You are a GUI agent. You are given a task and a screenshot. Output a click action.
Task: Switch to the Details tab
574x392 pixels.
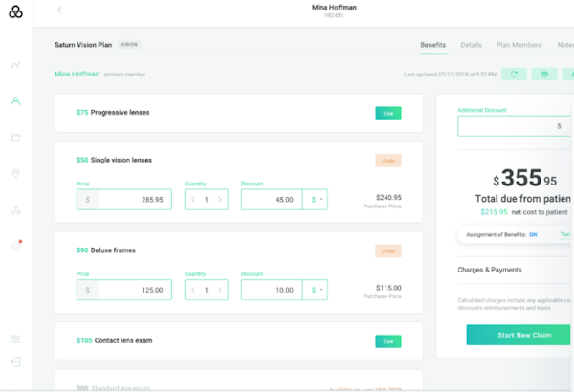[471, 45]
